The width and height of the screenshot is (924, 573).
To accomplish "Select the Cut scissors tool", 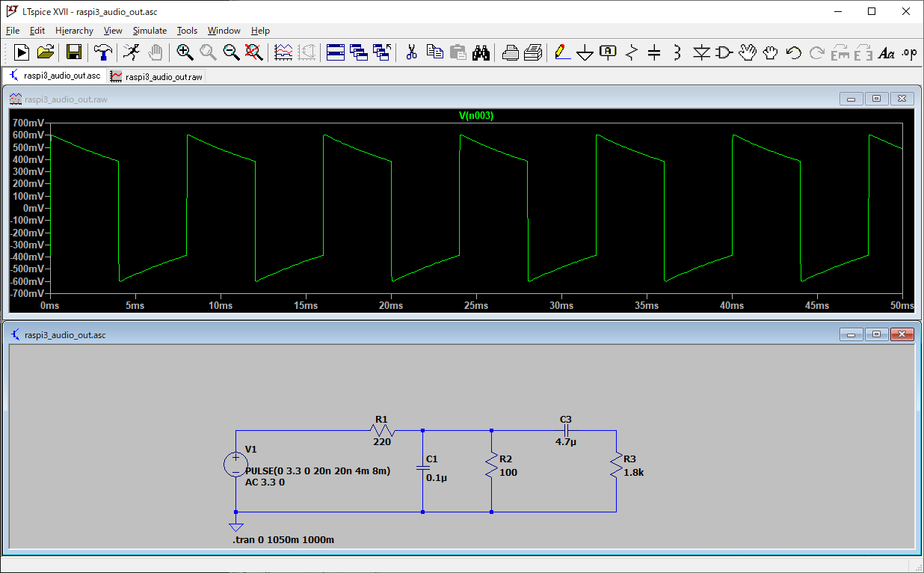I will tap(411, 52).
